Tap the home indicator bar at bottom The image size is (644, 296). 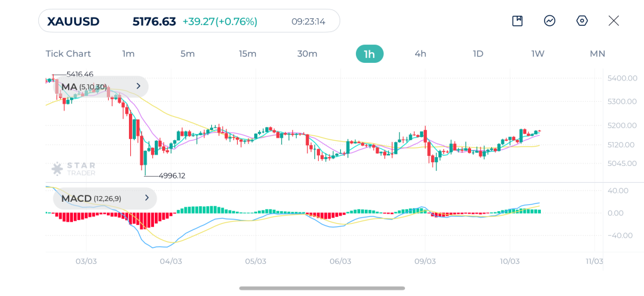click(322, 288)
